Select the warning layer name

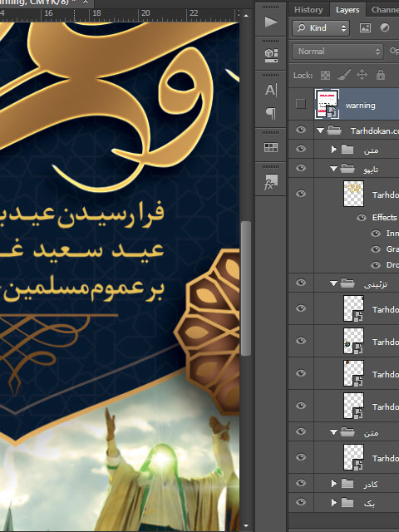coord(360,106)
